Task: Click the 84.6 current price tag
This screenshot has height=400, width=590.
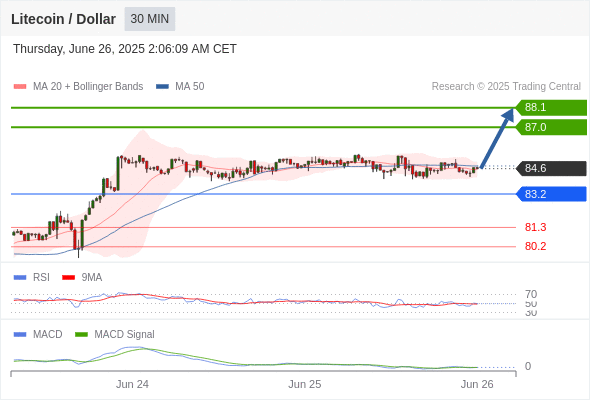Action: point(552,168)
